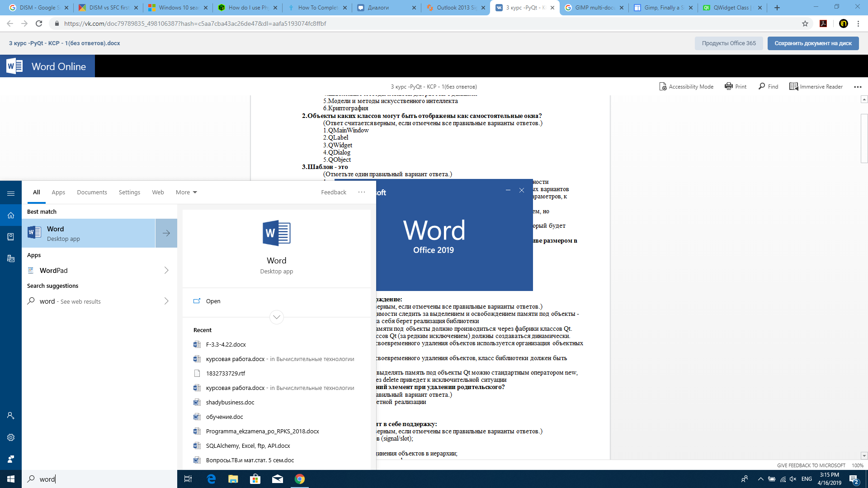
Task: Open Mail app from taskbar
Action: (x=277, y=479)
